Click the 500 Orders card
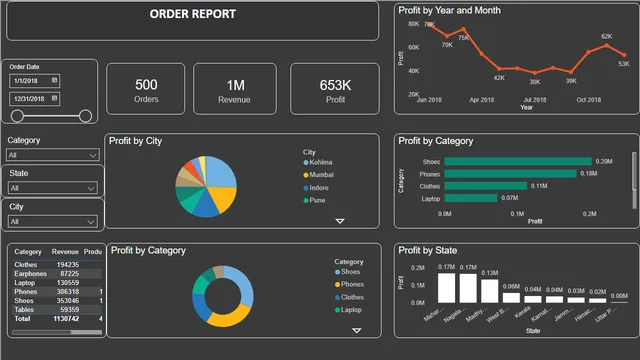This screenshot has width=640, height=360. (x=146, y=89)
